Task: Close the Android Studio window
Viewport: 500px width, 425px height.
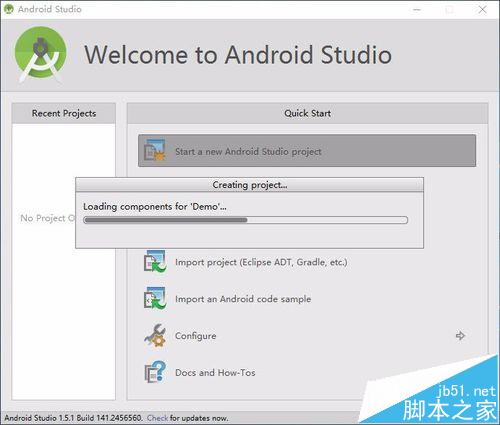Action: [482, 10]
